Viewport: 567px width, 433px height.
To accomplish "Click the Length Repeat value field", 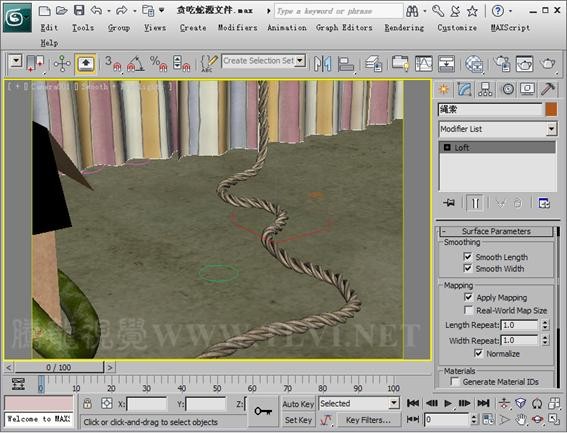I will (519, 325).
